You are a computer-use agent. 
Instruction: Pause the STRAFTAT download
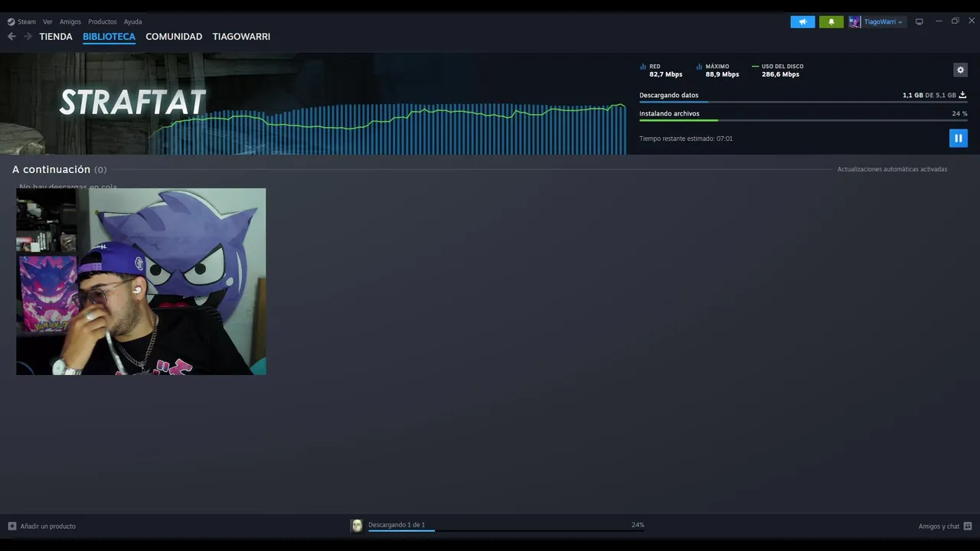point(958,138)
